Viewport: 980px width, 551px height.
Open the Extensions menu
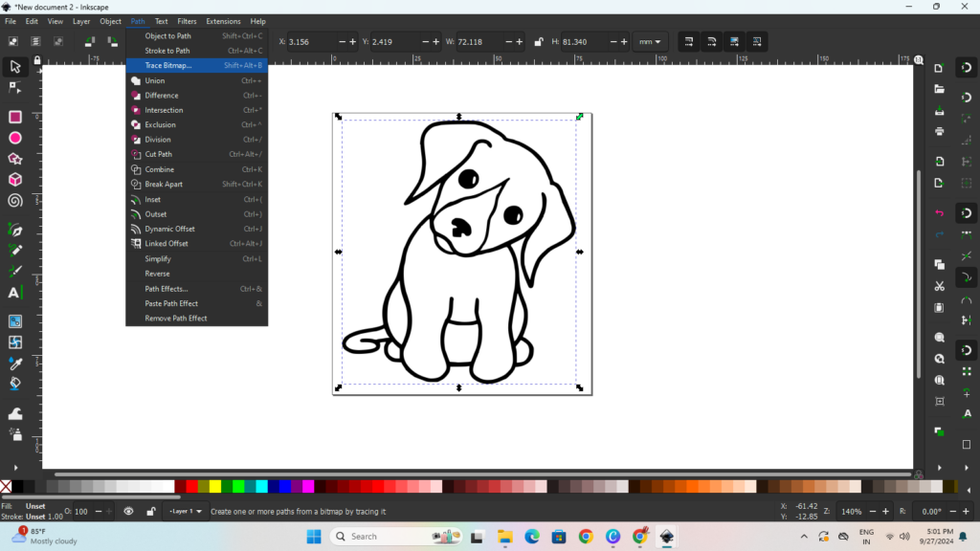[223, 21]
